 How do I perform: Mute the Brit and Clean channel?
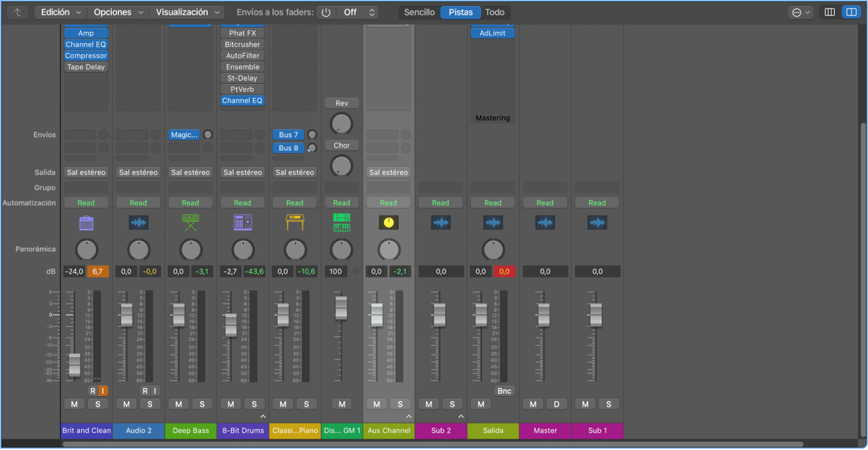[x=74, y=404]
